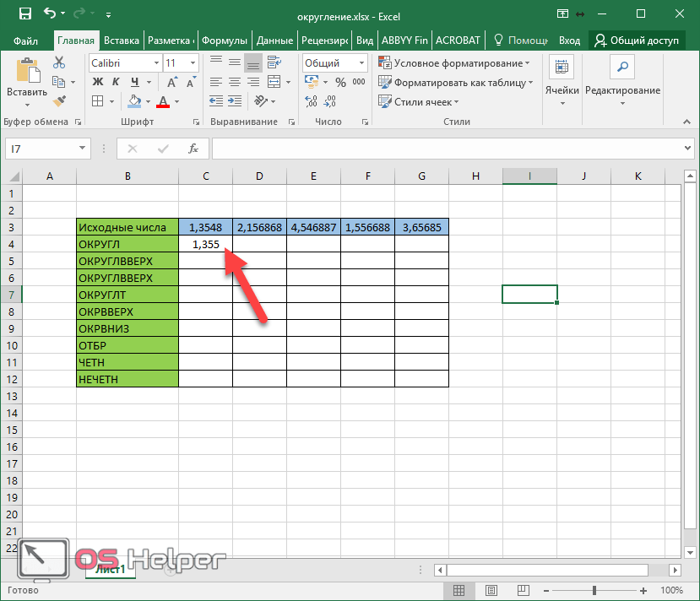Select cell C4 containing 1,355
The image size is (700, 601).
[x=205, y=244]
